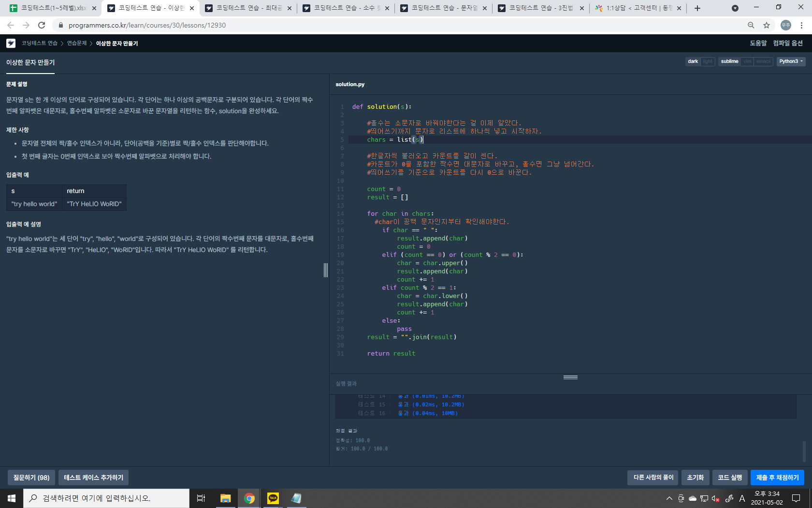This screenshot has height=508, width=812.
Task: Click the vertical panel splitter handle
Action: coord(326,270)
